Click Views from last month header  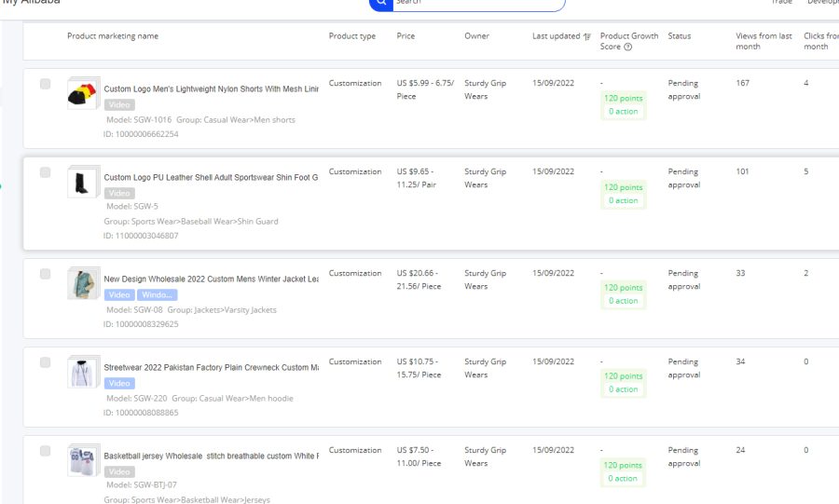click(763, 41)
